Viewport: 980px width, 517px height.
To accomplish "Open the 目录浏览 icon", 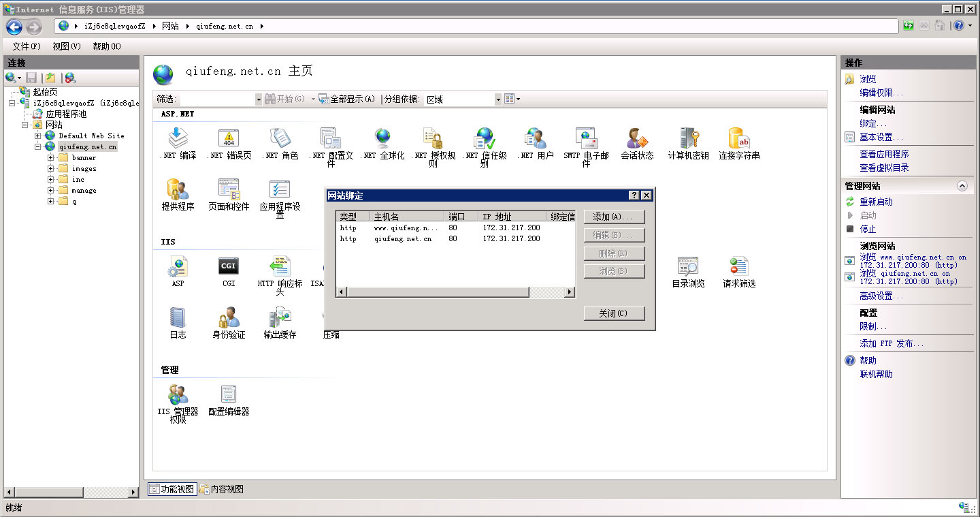I will click(x=688, y=272).
